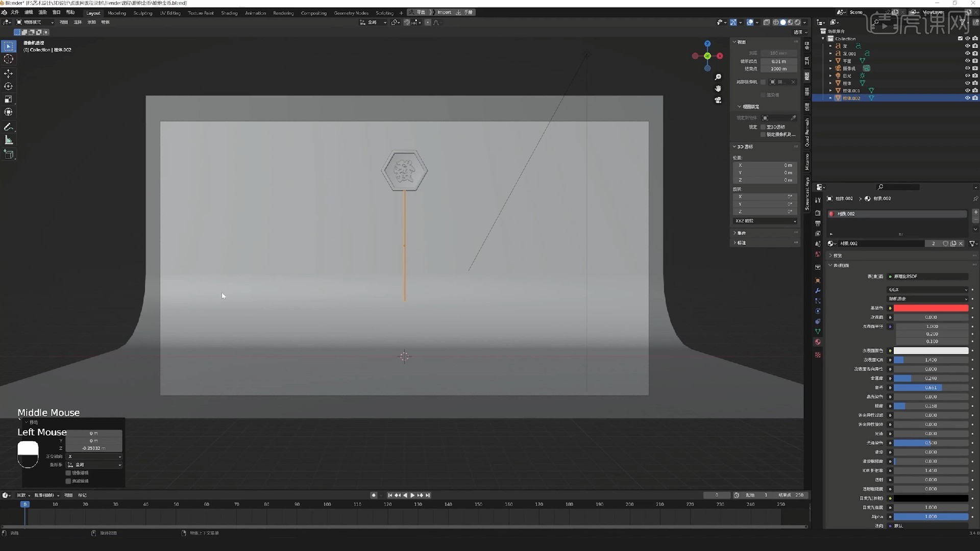Toggle the 至3D游标 lock checkbox
This screenshot has width=980, height=551.
click(x=763, y=127)
